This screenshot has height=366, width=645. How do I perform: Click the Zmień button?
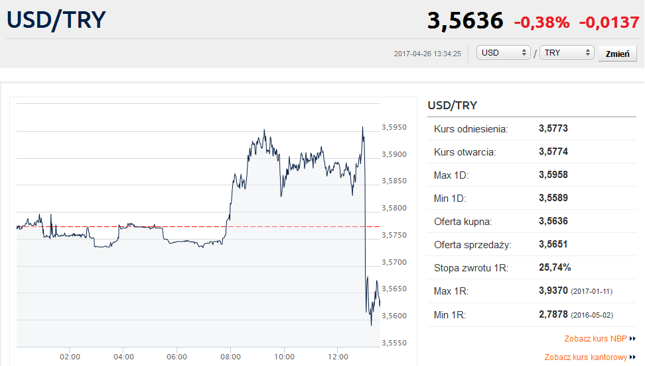617,54
